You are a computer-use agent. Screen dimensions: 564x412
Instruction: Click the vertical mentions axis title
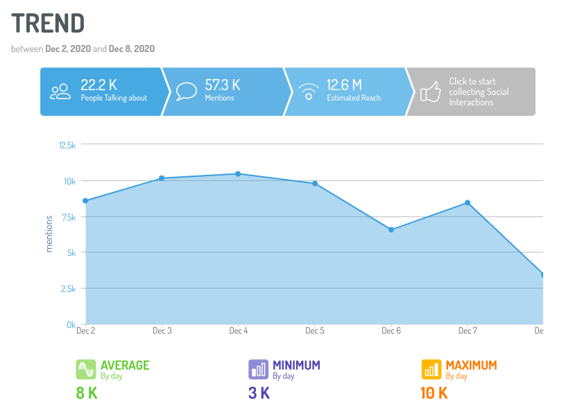point(49,234)
